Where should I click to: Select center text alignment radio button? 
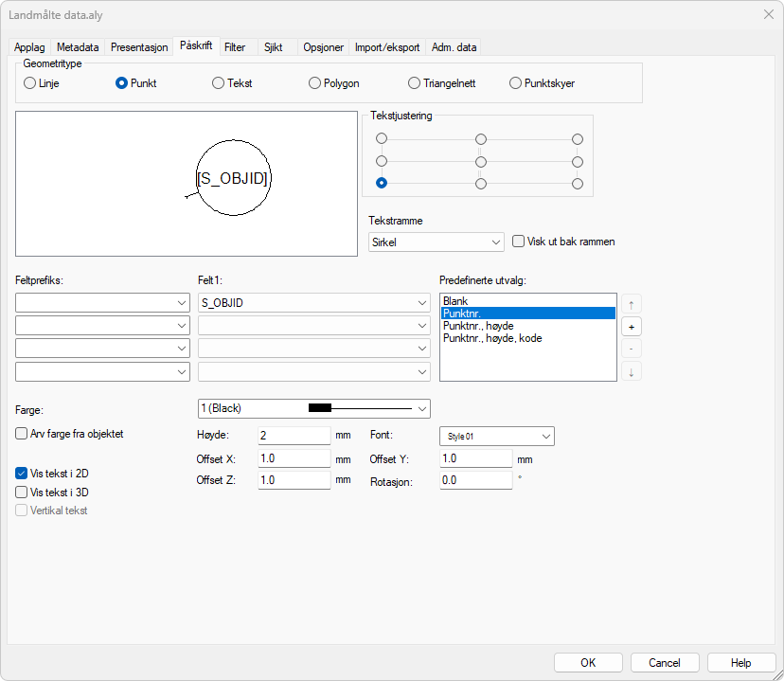(481, 161)
